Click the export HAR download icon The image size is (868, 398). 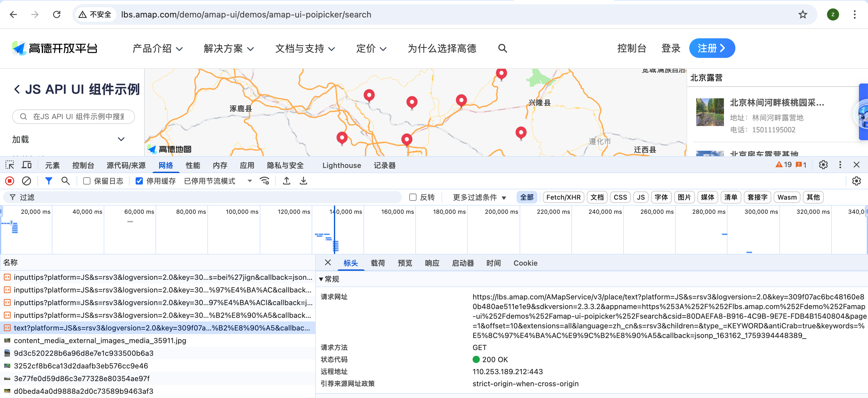pos(303,181)
